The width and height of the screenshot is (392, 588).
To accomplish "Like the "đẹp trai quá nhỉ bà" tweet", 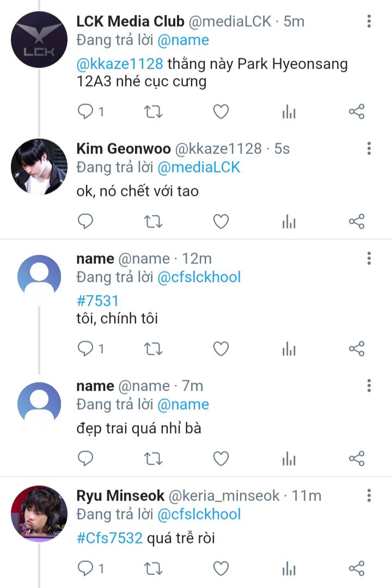I will point(220,459).
